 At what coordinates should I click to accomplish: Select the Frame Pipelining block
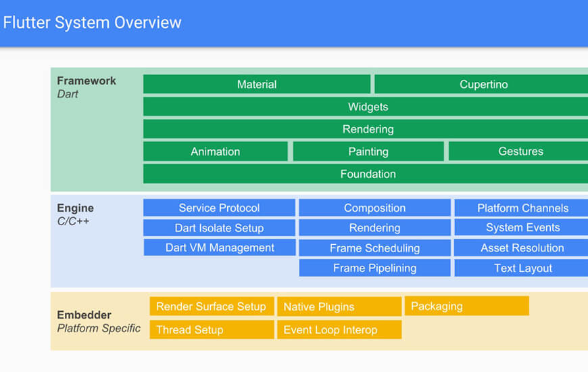(x=374, y=268)
